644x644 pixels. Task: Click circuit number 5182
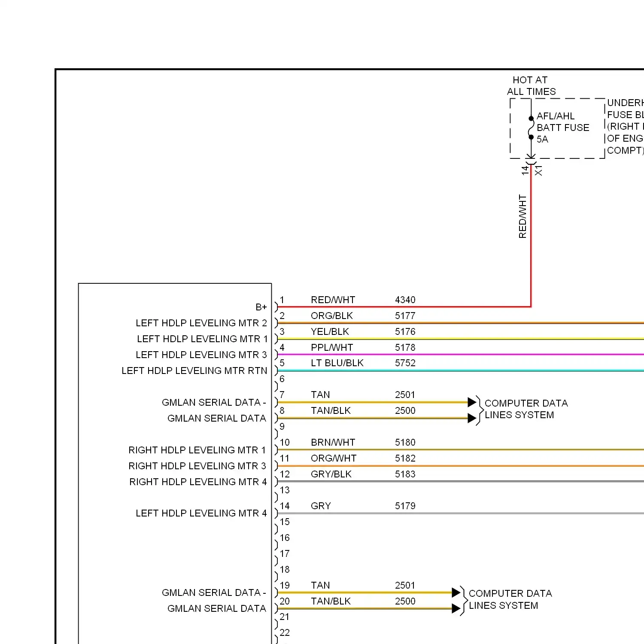tap(405, 458)
